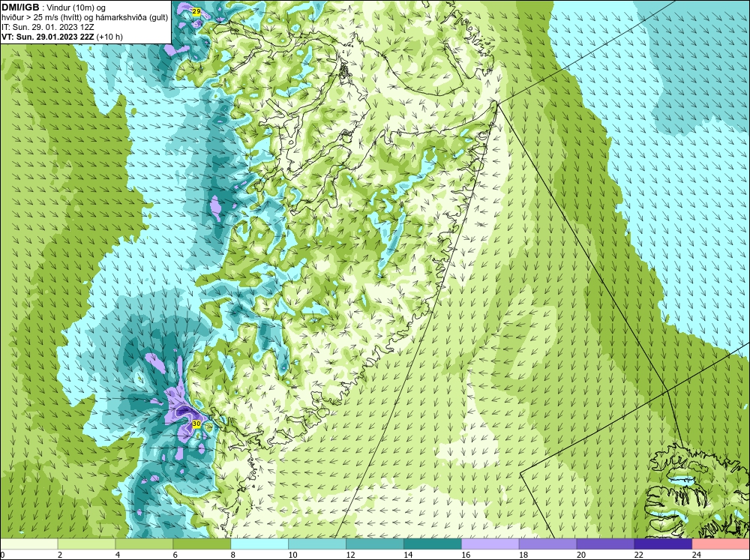Select the 22–24 m/s dark indigo swatch
The width and height of the screenshot is (750, 560).
[x=663, y=544]
